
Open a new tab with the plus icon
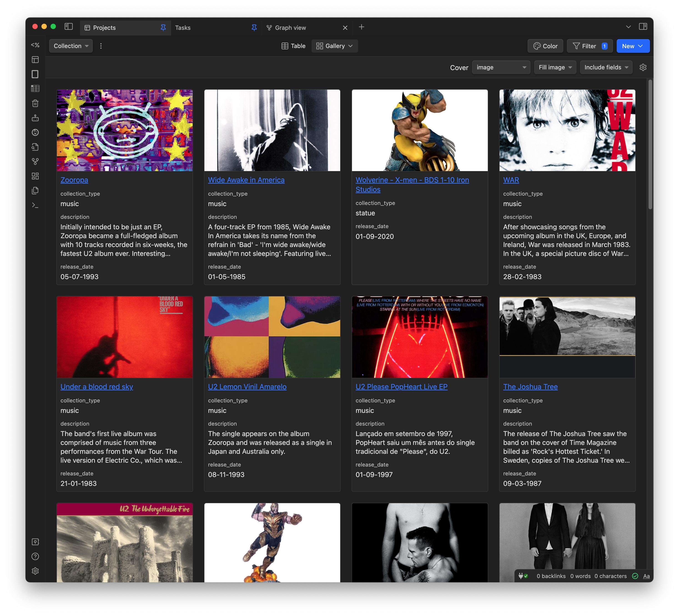[361, 27]
